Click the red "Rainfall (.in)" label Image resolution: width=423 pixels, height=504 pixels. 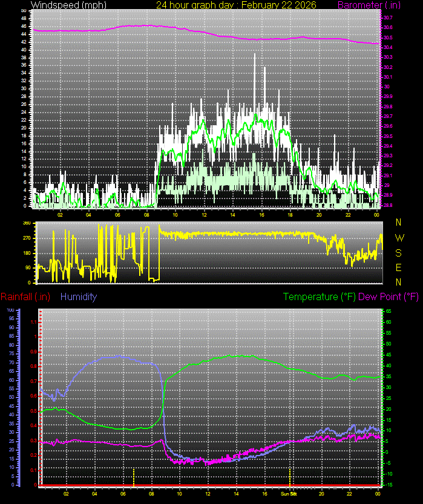click(x=25, y=296)
